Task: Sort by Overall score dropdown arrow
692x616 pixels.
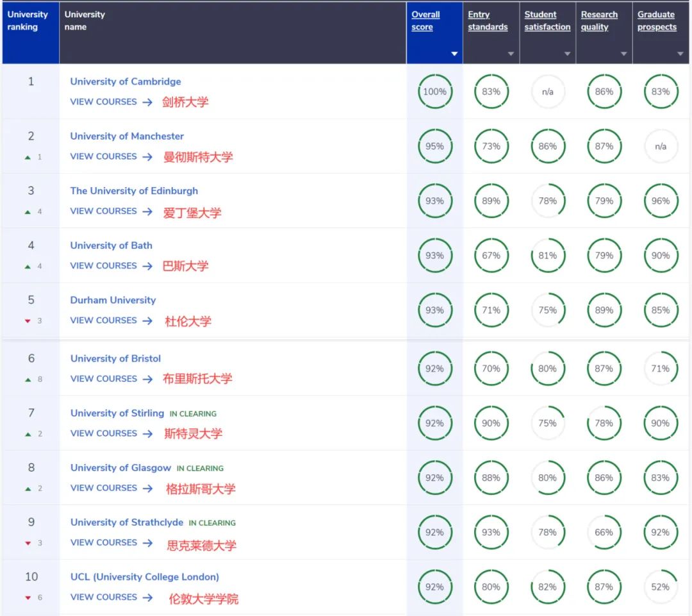Action: click(454, 54)
